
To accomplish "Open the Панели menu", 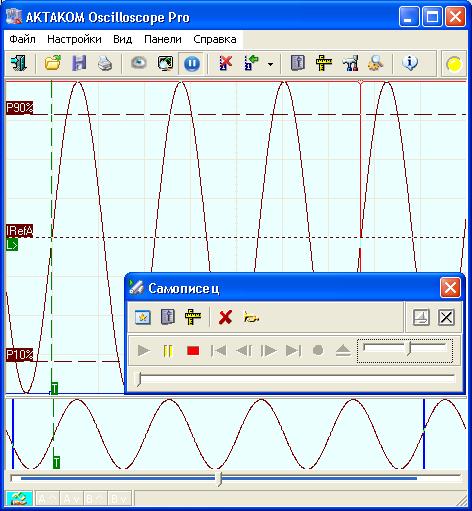I will coord(163,39).
